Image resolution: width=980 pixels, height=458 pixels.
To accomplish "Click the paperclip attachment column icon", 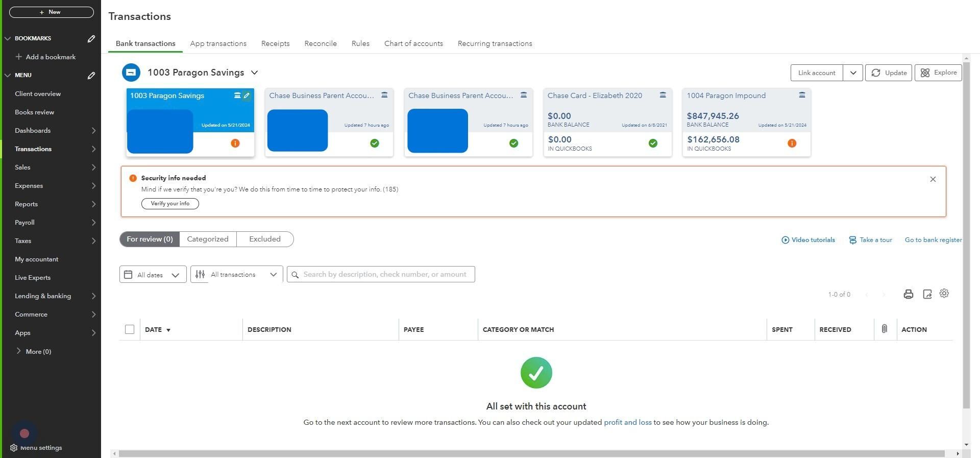I will click(x=885, y=329).
